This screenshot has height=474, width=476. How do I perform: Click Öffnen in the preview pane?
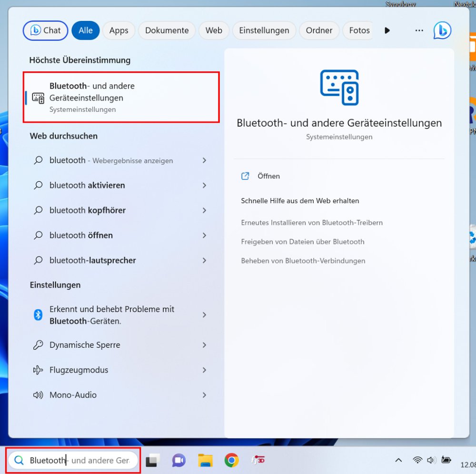pos(268,176)
